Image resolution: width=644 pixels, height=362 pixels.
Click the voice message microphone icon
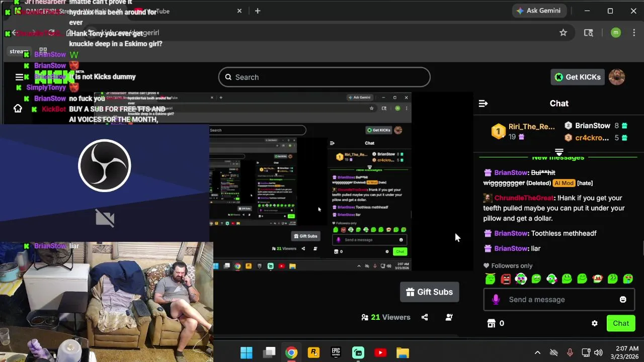pyautogui.click(x=496, y=300)
